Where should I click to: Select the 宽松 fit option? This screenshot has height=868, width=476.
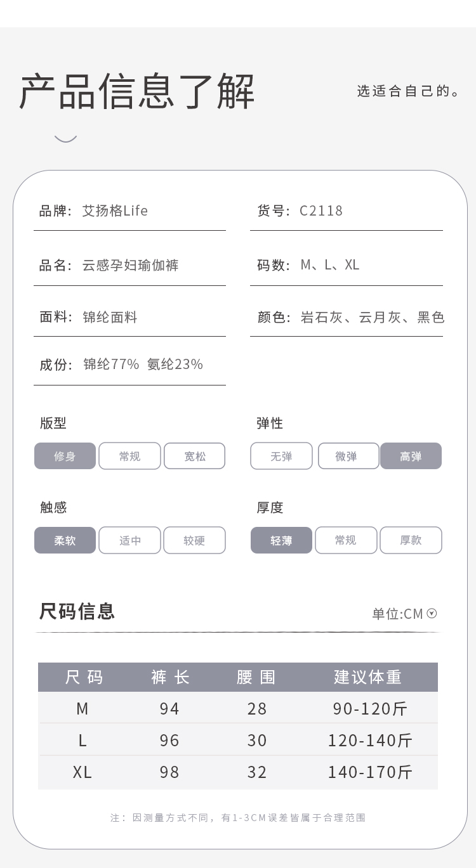click(195, 456)
